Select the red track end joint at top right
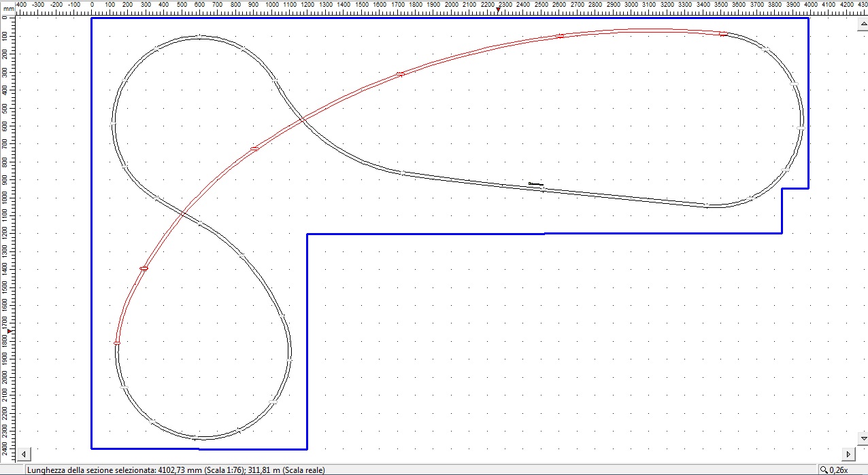The width and height of the screenshot is (868, 475). click(723, 33)
